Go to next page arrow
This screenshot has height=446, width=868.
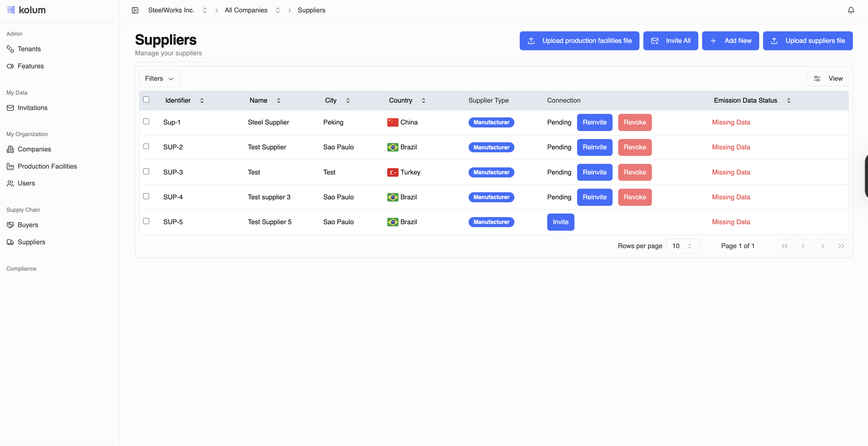coord(822,246)
